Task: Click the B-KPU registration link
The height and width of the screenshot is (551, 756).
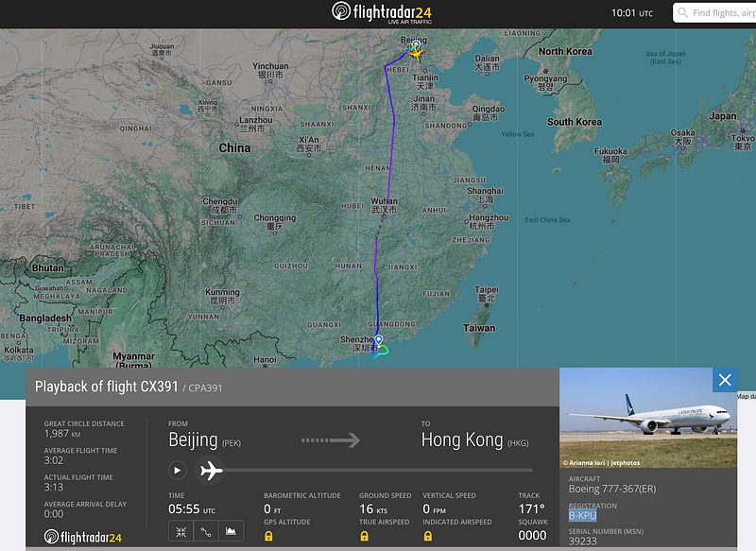Action: (582, 515)
